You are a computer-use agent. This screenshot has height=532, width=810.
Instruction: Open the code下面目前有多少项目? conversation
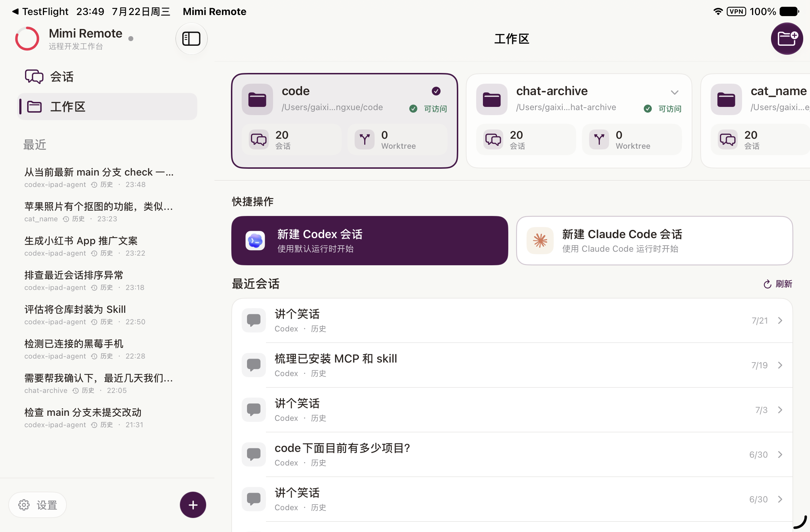[x=512, y=454]
